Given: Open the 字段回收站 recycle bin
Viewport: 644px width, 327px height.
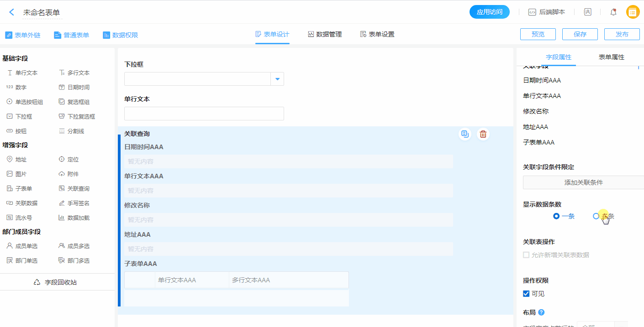Looking at the screenshot, I should pyautogui.click(x=57, y=282).
